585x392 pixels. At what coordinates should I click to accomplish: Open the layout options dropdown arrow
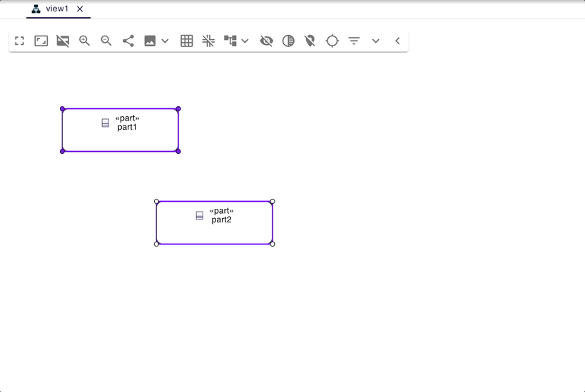pos(245,41)
